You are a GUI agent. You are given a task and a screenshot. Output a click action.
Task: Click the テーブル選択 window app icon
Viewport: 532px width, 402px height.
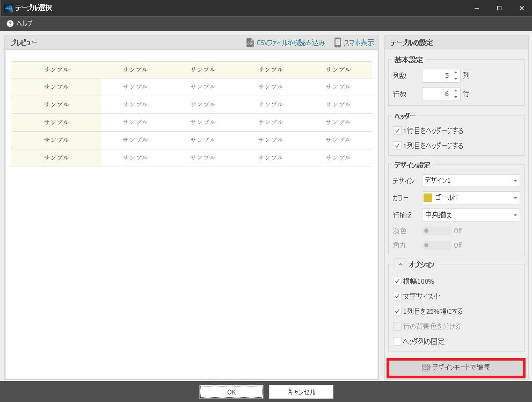click(9, 8)
